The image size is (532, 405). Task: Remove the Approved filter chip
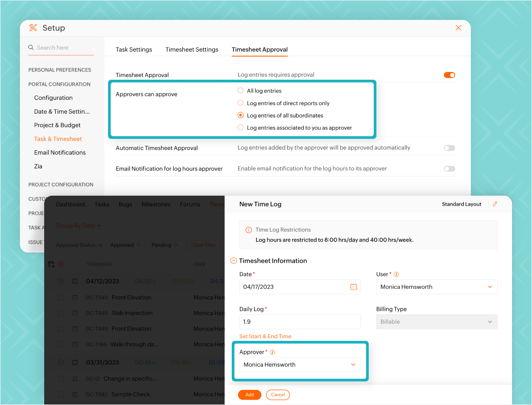(x=139, y=245)
